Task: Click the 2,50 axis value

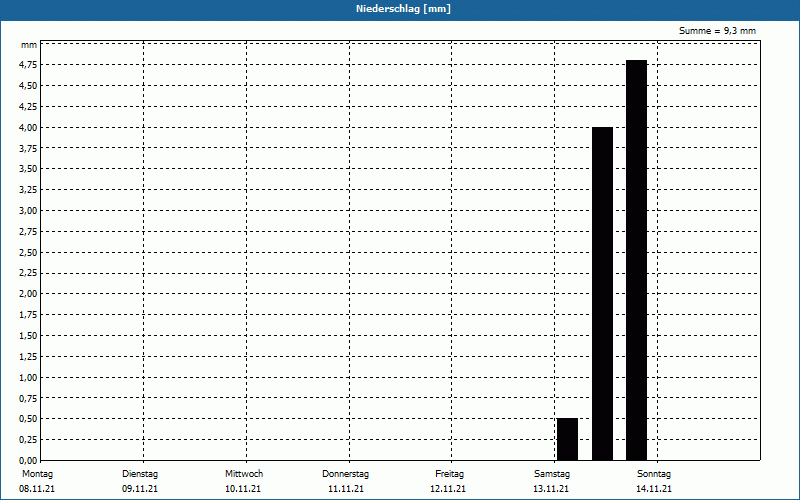Action: (28, 253)
